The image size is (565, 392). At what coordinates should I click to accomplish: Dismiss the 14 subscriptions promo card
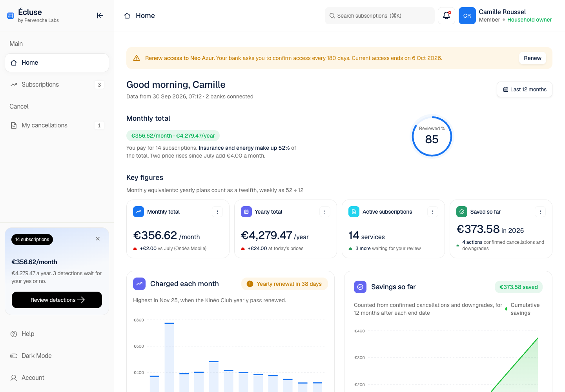click(98, 239)
